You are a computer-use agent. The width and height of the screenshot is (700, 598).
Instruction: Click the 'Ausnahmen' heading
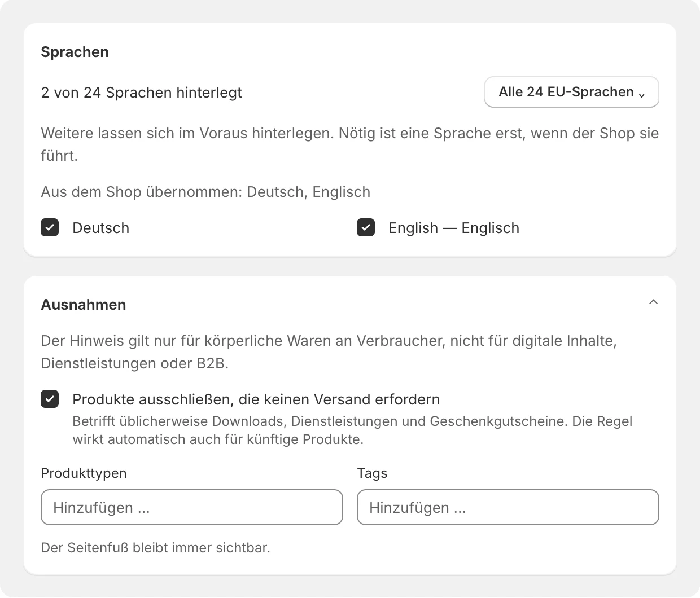pos(84,305)
